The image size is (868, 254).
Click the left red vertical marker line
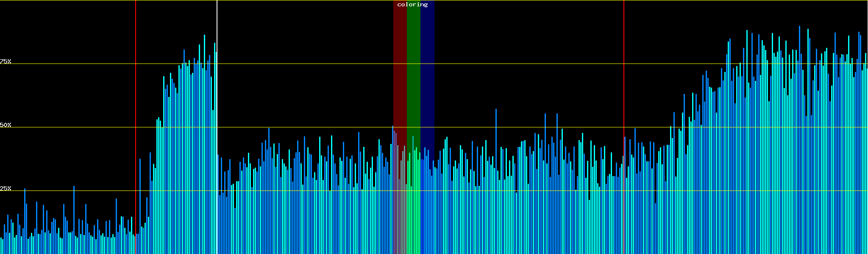coord(136,85)
